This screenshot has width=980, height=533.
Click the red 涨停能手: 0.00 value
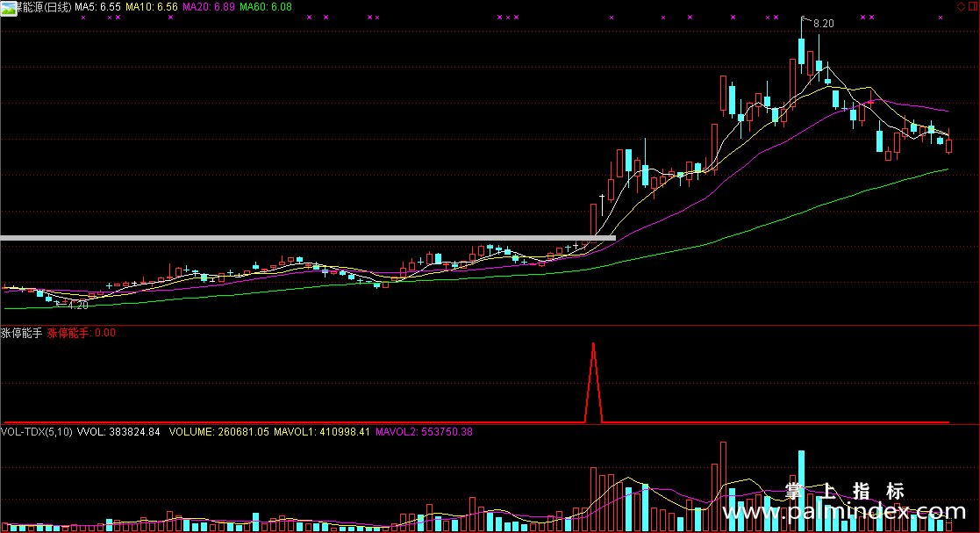82,333
